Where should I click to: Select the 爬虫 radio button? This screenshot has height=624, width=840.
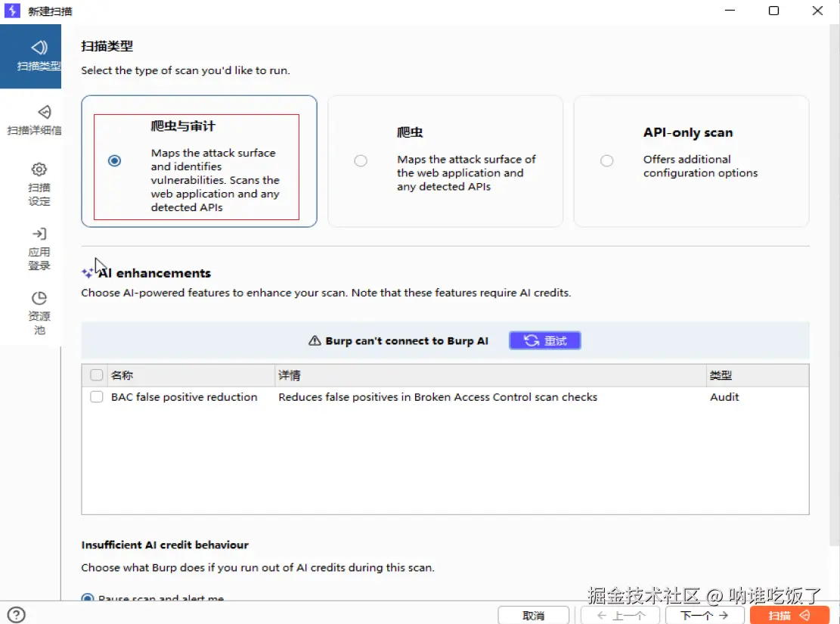click(361, 161)
